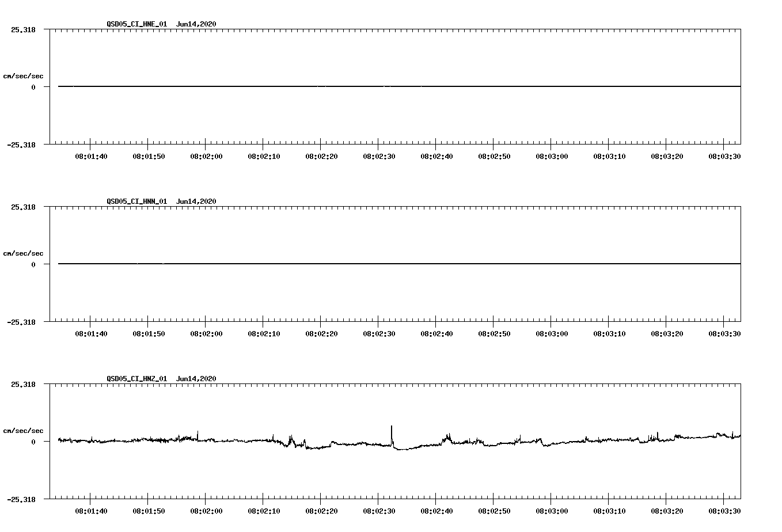Viewport: 782px width, 532px height.
Task: Click 08:01:40 time label under HNE plot
Action: click(91, 156)
